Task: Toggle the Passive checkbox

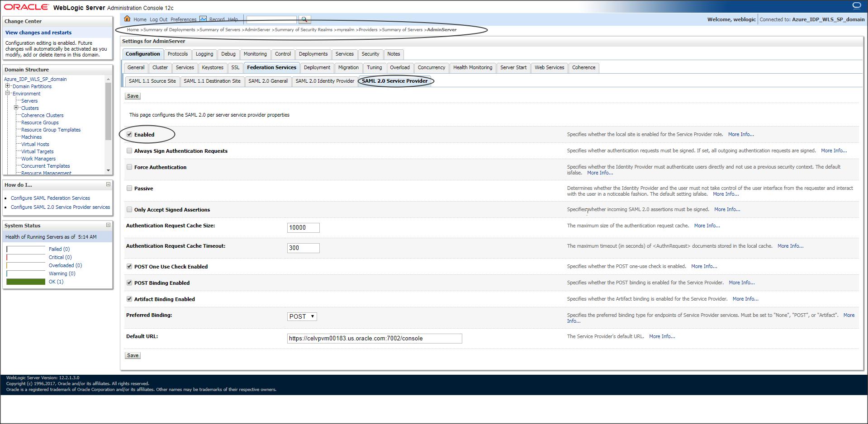Action: (x=129, y=188)
